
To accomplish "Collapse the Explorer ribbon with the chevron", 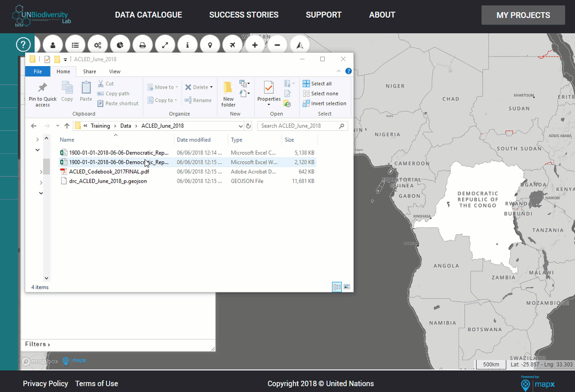I will tap(338, 71).
